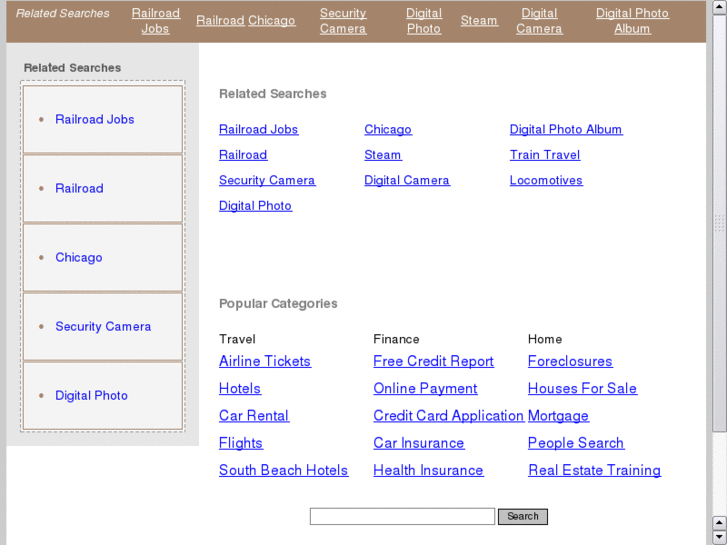Open Digital Camera in main Related Searches
This screenshot has height=545, width=727.
tap(407, 180)
